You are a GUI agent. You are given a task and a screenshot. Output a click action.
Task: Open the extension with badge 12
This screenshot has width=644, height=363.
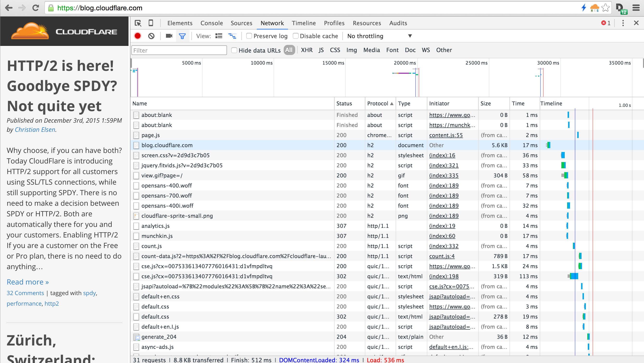click(x=621, y=9)
